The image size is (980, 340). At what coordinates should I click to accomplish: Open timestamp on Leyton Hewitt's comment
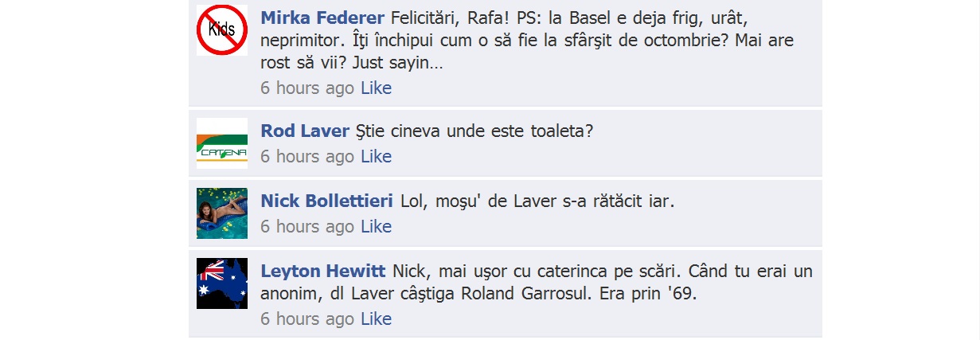point(307,319)
